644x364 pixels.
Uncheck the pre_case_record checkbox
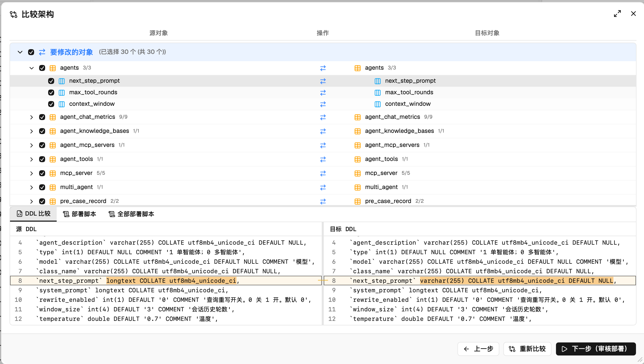pos(42,201)
